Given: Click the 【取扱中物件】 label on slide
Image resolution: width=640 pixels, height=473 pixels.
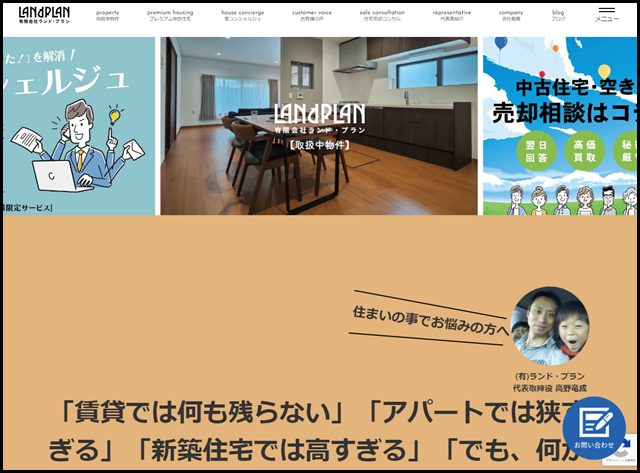Looking at the screenshot, I should tap(319, 145).
